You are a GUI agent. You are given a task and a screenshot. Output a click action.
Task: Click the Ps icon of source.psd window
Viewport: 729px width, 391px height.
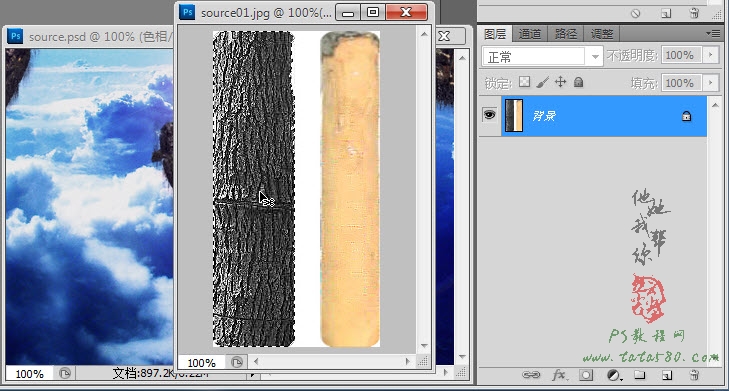click(x=15, y=36)
